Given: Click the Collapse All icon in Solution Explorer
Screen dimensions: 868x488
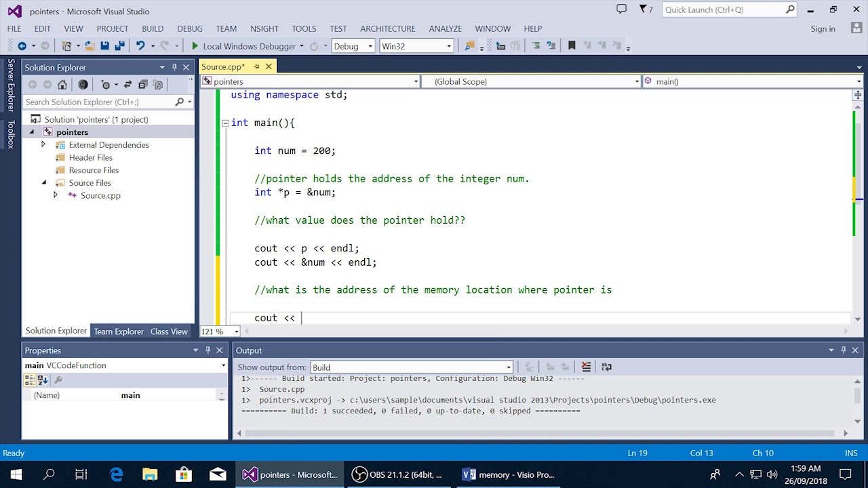Looking at the screenshot, I should coord(142,85).
